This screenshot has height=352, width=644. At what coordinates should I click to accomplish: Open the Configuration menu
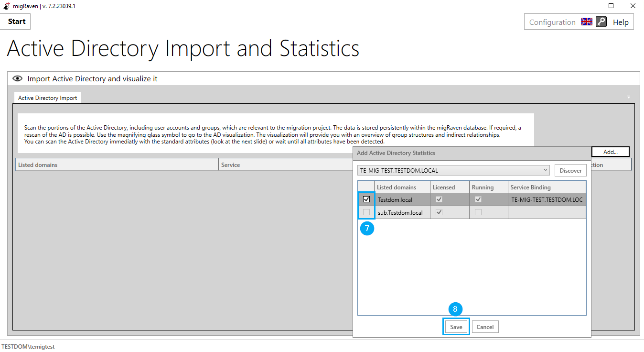552,22
